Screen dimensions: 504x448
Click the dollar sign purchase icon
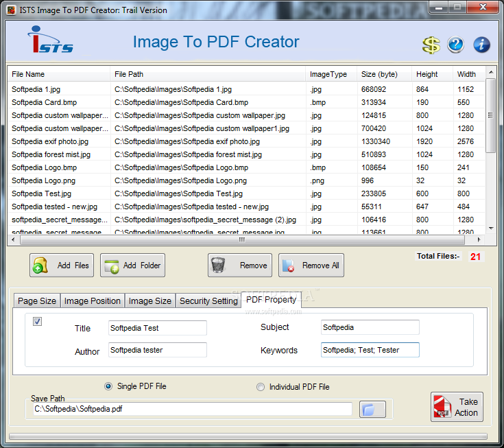(x=431, y=45)
